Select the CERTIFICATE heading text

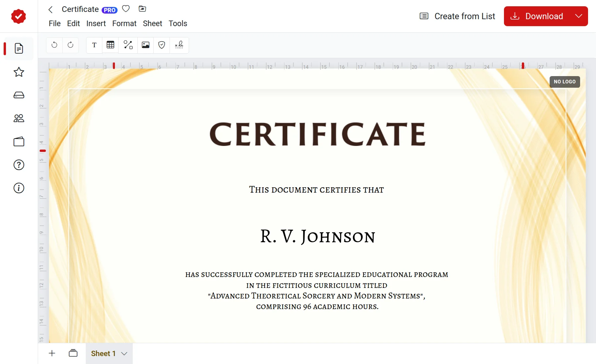tap(318, 134)
